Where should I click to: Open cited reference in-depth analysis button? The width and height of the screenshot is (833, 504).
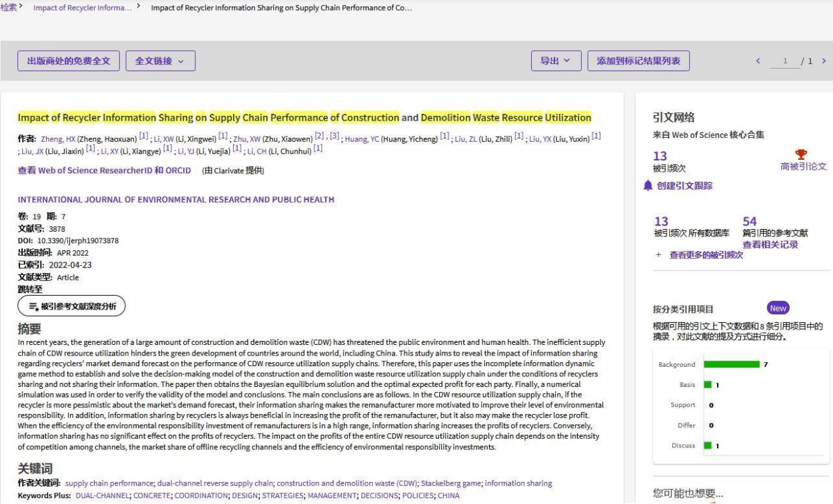(x=71, y=306)
